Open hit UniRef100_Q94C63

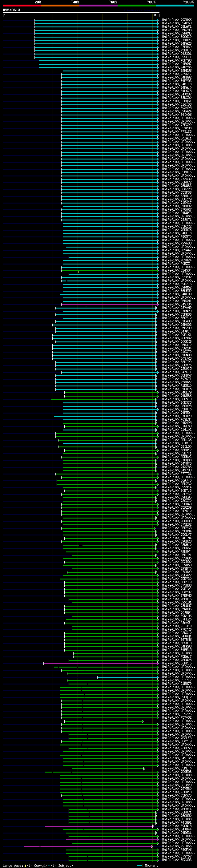coord(177,23)
